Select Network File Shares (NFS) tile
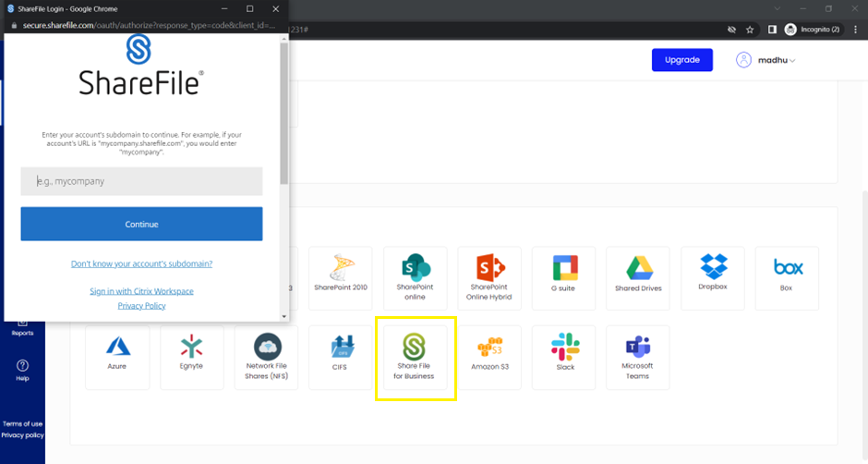 (266, 357)
